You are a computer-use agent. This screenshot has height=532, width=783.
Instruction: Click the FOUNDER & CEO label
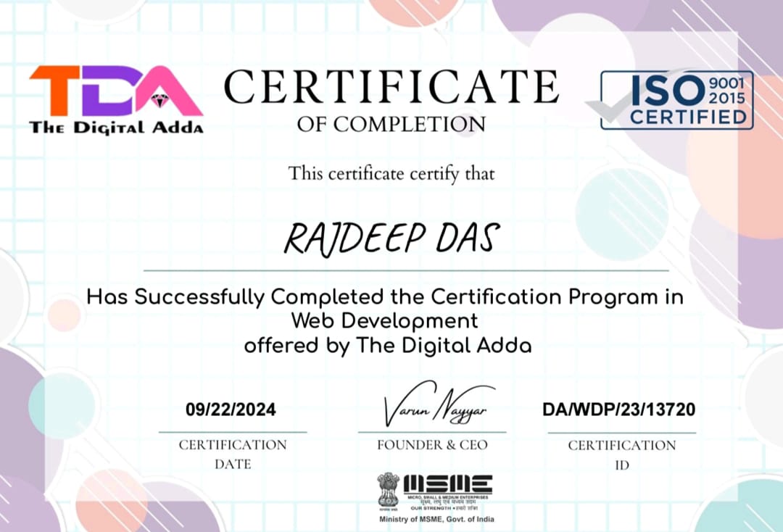[x=432, y=445]
